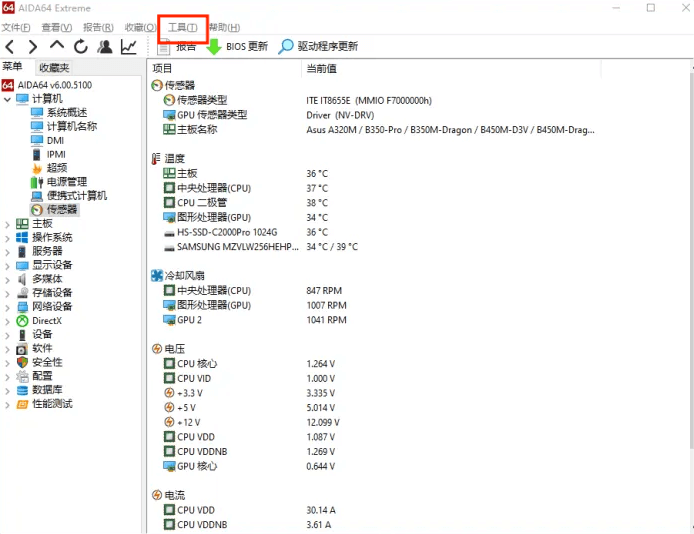Image resolution: width=694 pixels, height=534 pixels.
Task: Click the 安全性 shield icon
Action: coord(22,362)
